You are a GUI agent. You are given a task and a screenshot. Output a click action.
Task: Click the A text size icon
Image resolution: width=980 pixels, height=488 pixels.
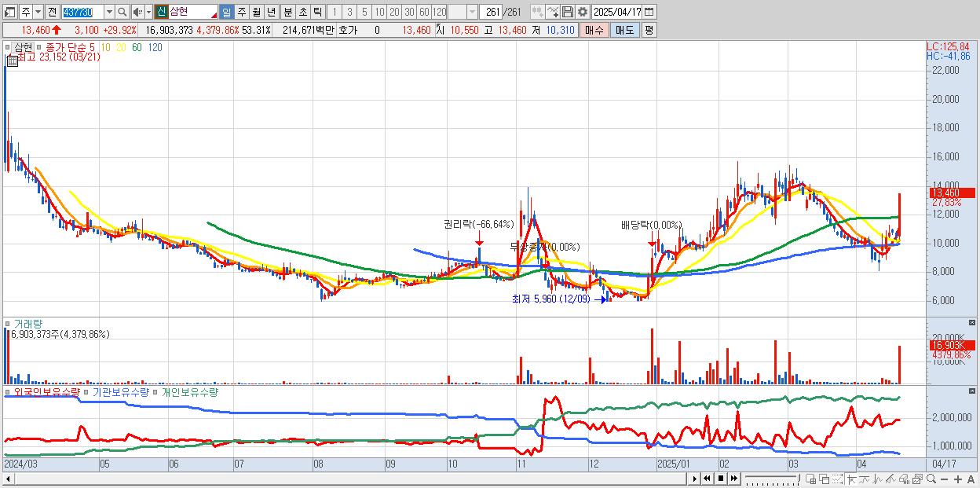pos(971,479)
